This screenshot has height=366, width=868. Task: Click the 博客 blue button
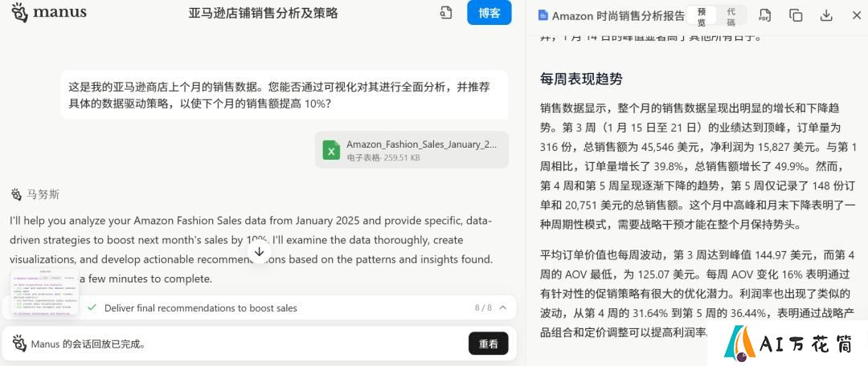click(x=489, y=13)
